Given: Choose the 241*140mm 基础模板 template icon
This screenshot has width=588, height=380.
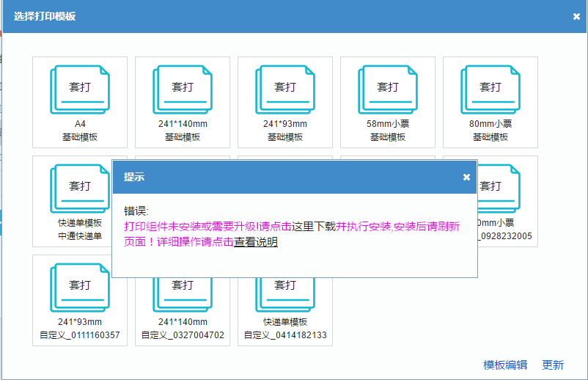Looking at the screenshot, I should coord(183,89).
